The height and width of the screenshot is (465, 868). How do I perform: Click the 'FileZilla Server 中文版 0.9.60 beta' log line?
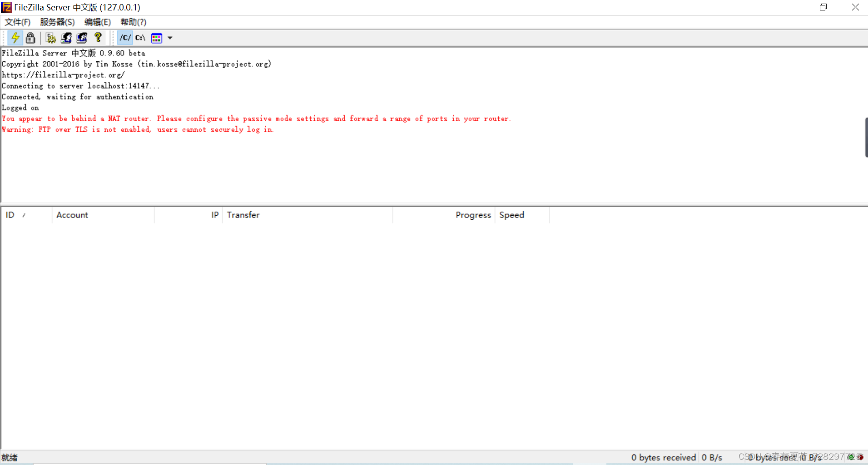tap(74, 53)
